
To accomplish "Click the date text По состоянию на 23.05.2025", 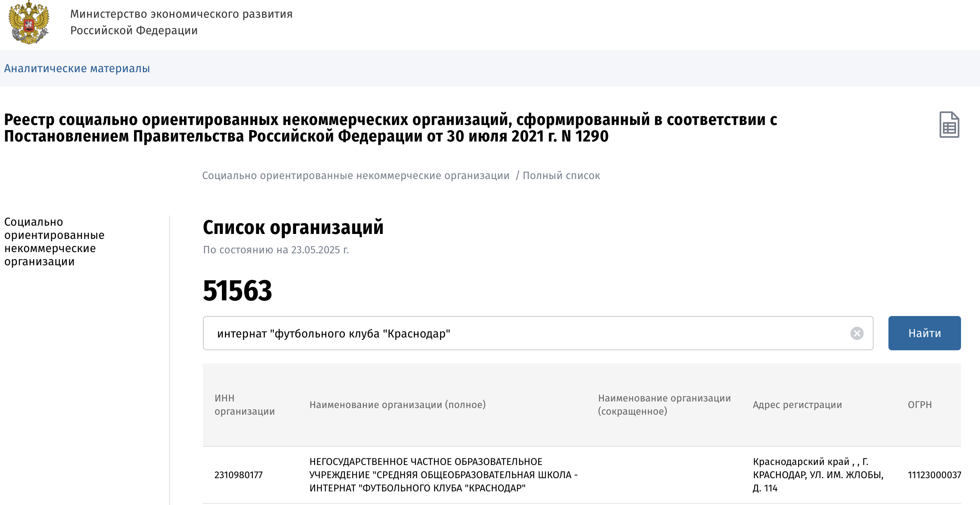I will pos(276,250).
